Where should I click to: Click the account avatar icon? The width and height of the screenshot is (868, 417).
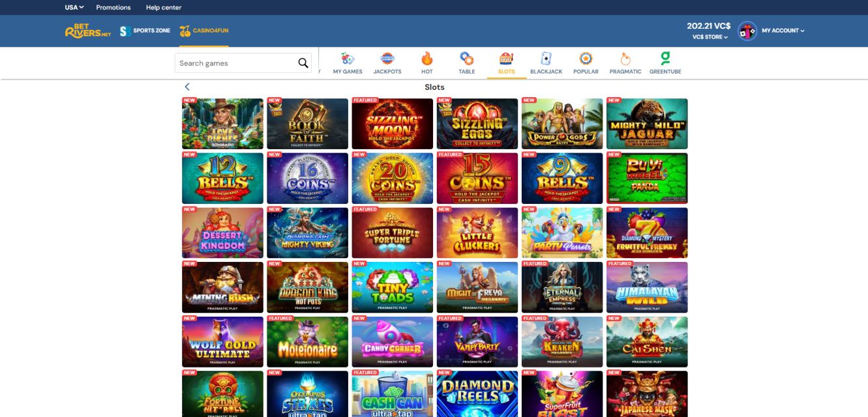[747, 31]
